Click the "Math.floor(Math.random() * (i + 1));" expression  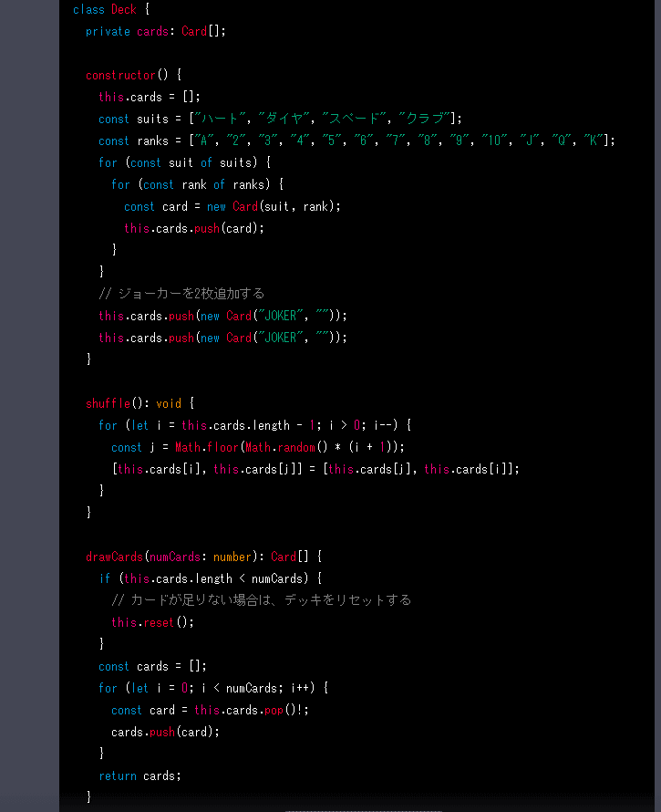tap(290, 447)
